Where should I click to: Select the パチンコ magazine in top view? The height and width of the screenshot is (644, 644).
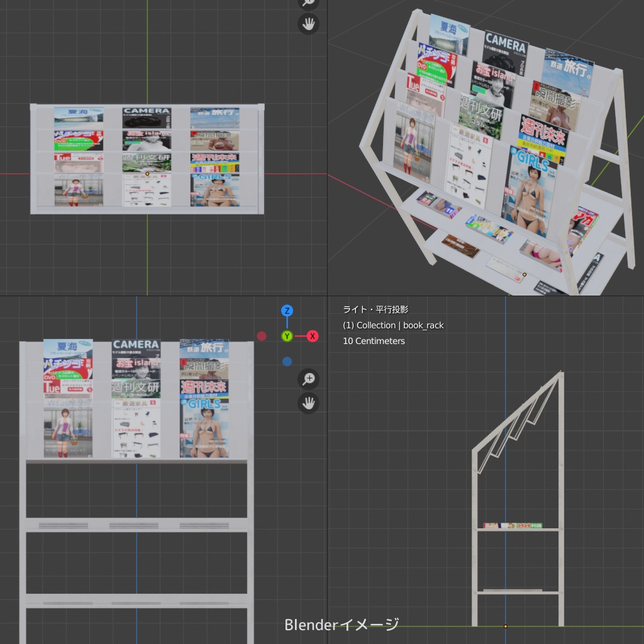[79, 140]
